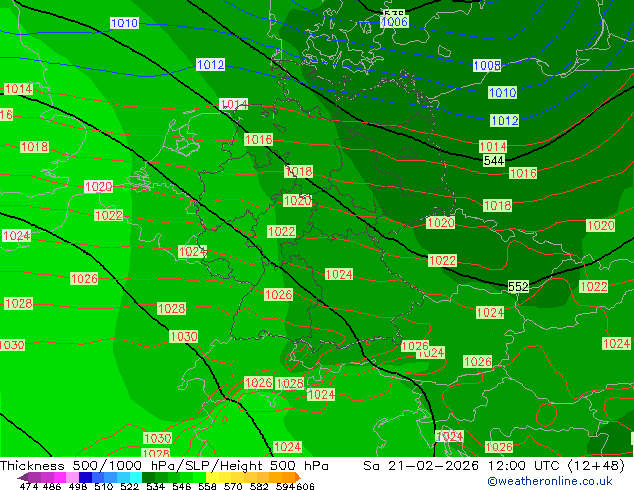Image resolution: width=634 pixels, height=490 pixels.
Task: Click the blue 1012 label on white background
Action: point(211,64)
